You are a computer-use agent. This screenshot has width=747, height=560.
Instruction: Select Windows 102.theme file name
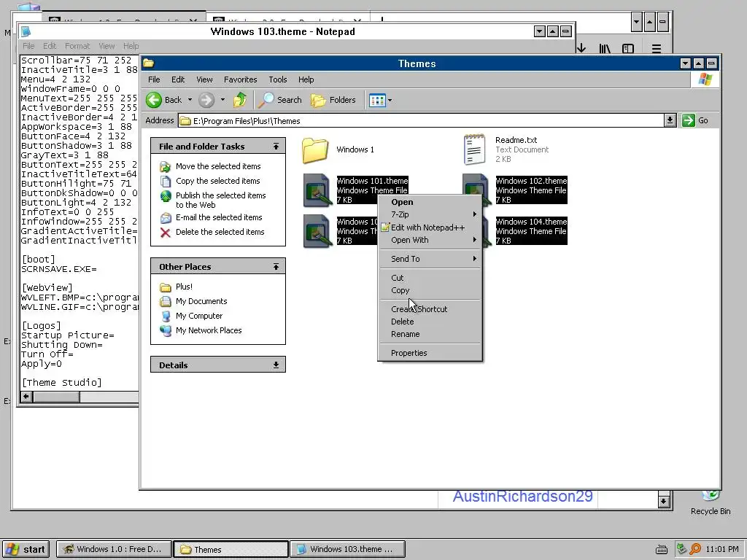[531, 181]
